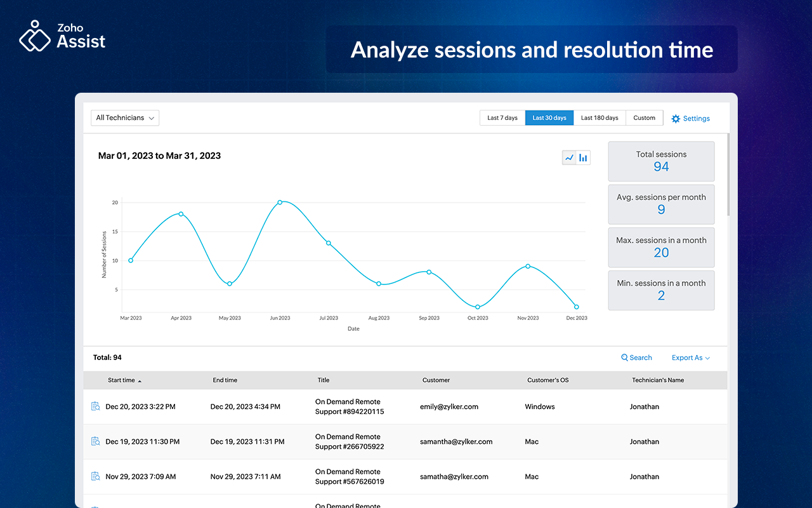Switch to bar chart view
The image size is (812, 508).
[x=583, y=157]
